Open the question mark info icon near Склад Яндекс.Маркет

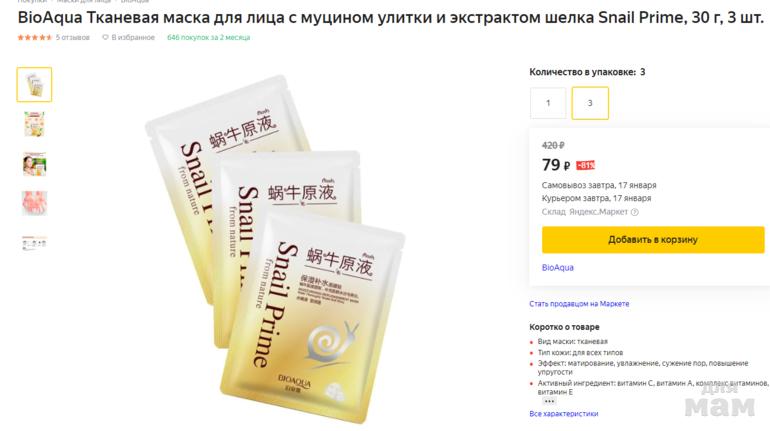coord(634,212)
